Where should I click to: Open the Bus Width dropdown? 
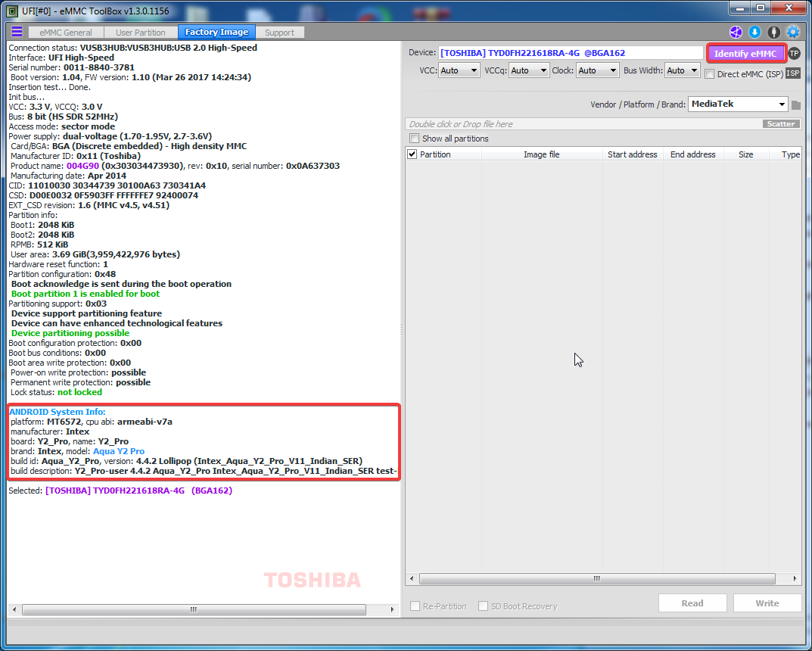click(683, 70)
